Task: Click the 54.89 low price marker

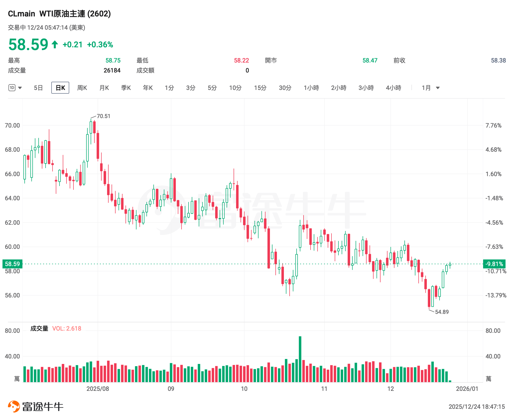Action: tap(442, 312)
